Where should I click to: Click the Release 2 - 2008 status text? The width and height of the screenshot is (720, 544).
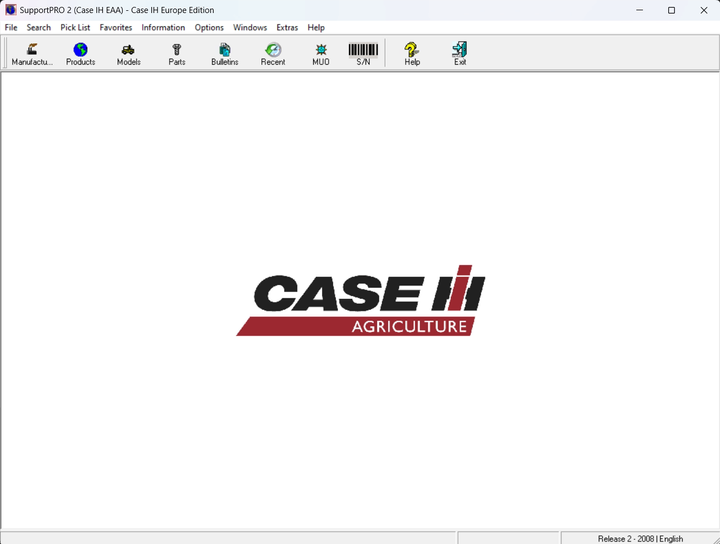click(640, 538)
